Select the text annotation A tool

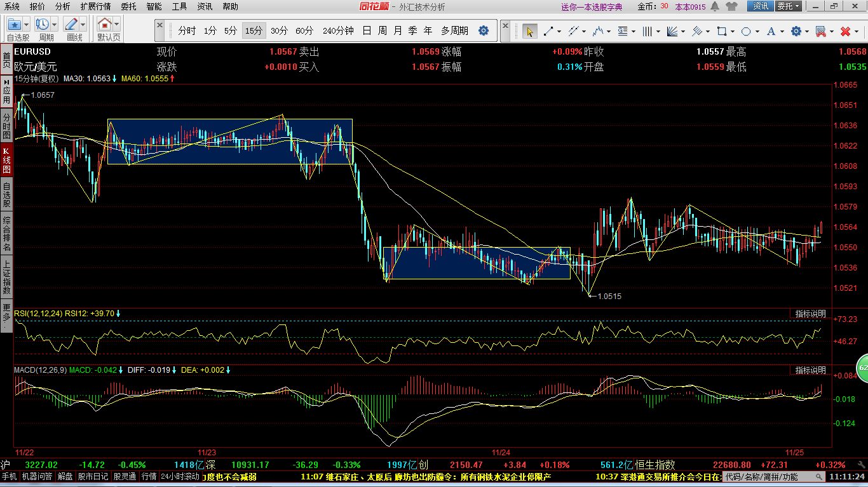coord(771,31)
